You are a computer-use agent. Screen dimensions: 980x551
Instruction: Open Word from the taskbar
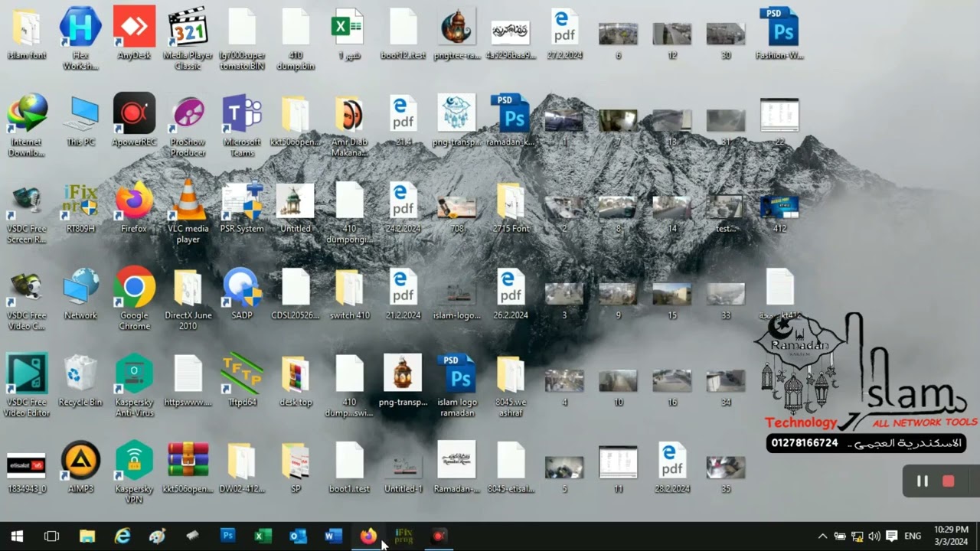tap(333, 536)
